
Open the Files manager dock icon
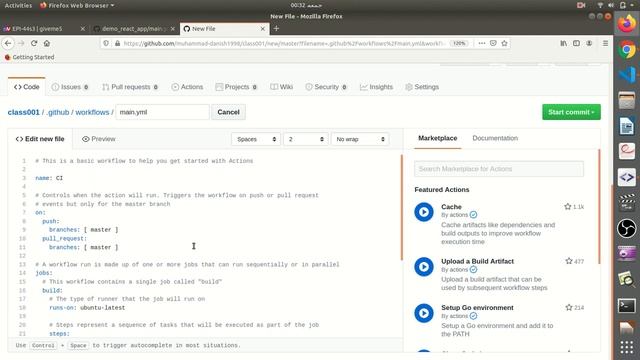tap(627, 100)
